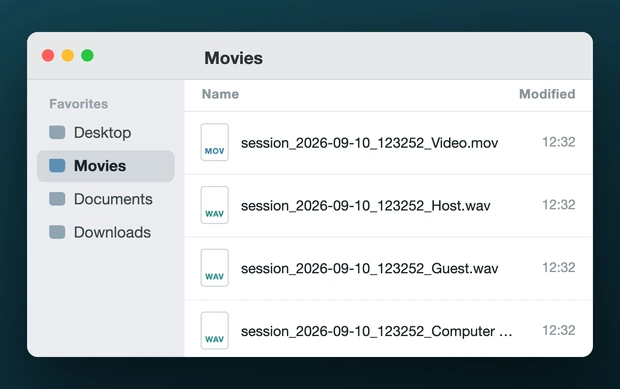Viewport: 620px width, 389px height.
Task: Click the blue Movies folder icon
Action: 57,166
